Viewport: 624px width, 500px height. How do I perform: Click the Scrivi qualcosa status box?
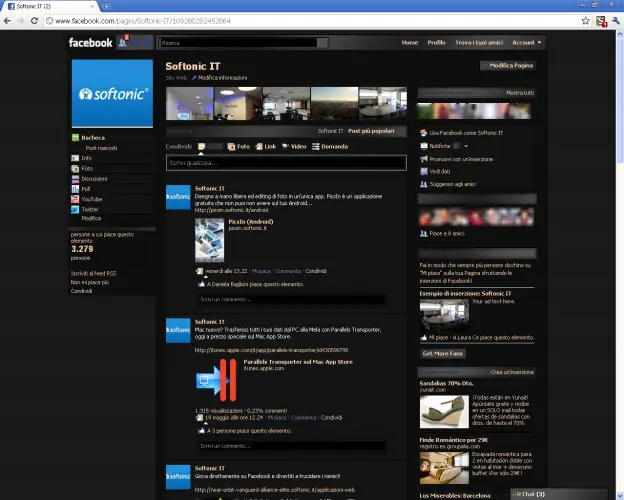[x=286, y=163]
